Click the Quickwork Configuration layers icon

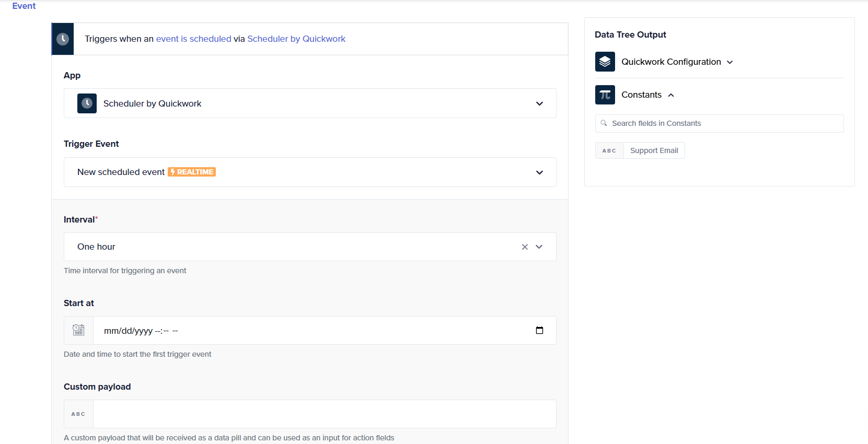click(x=605, y=62)
